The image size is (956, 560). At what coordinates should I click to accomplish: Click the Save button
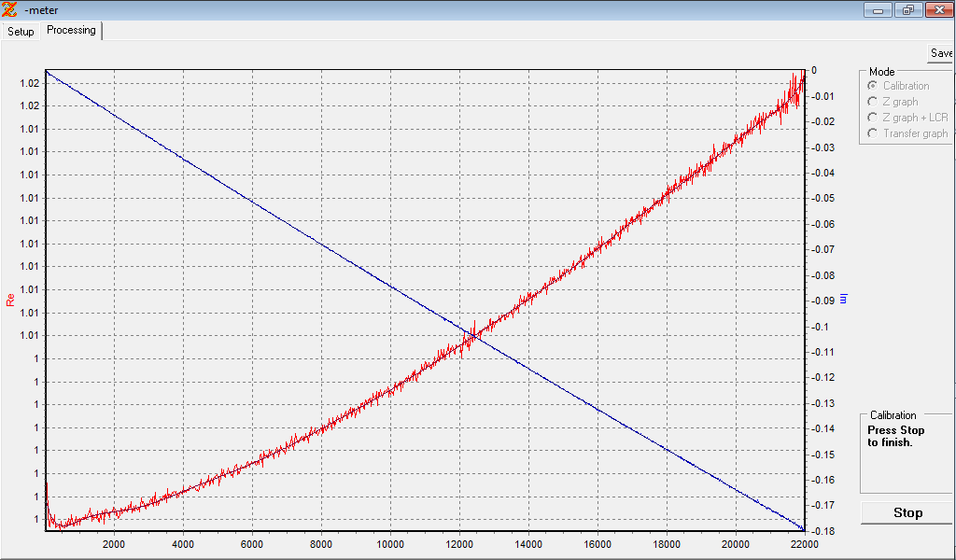point(941,53)
